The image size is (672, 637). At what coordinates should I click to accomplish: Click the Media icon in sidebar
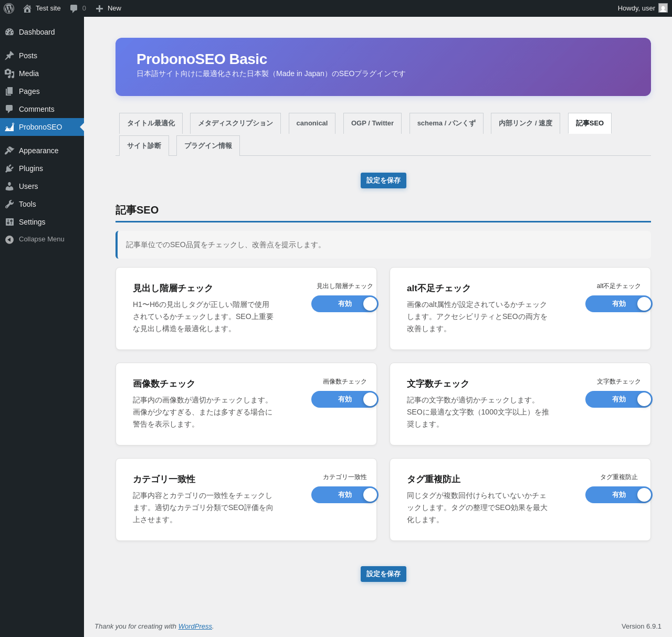click(9, 73)
